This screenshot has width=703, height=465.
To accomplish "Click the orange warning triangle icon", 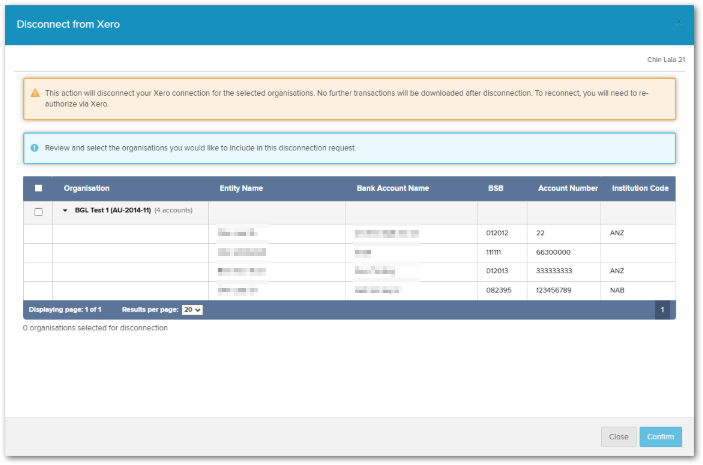I will pyautogui.click(x=35, y=93).
